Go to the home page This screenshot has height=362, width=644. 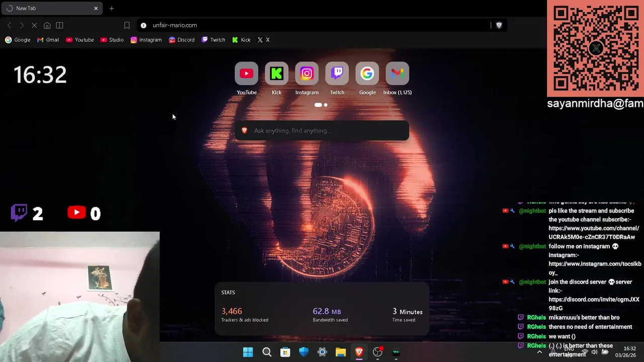tap(47, 25)
